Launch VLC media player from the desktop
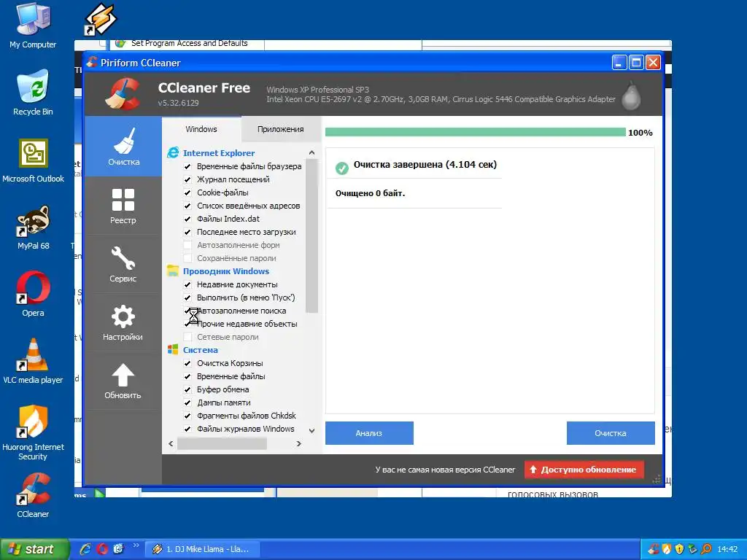This screenshot has height=560, width=747. point(33,362)
